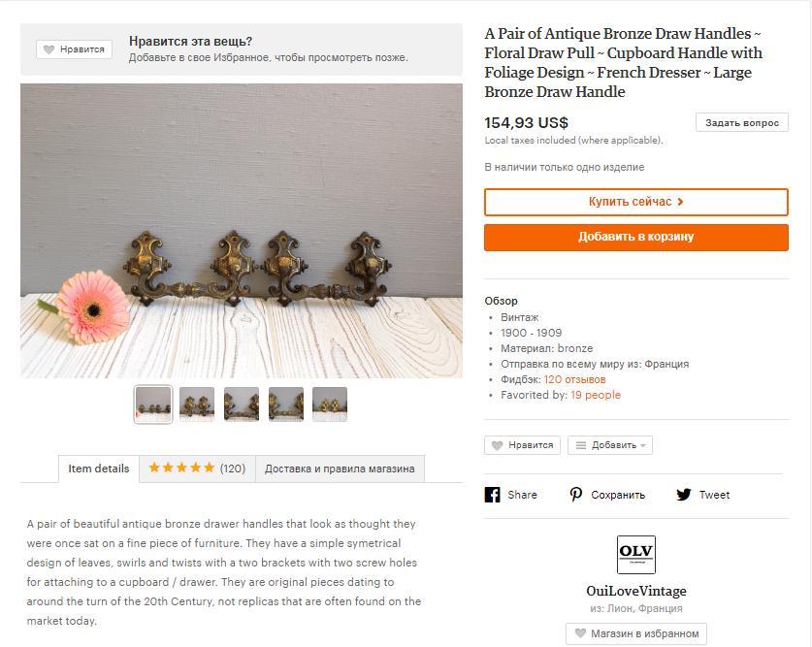This screenshot has height=647, width=812.
Task: Switch to five-star reviews tab
Action: (x=197, y=469)
